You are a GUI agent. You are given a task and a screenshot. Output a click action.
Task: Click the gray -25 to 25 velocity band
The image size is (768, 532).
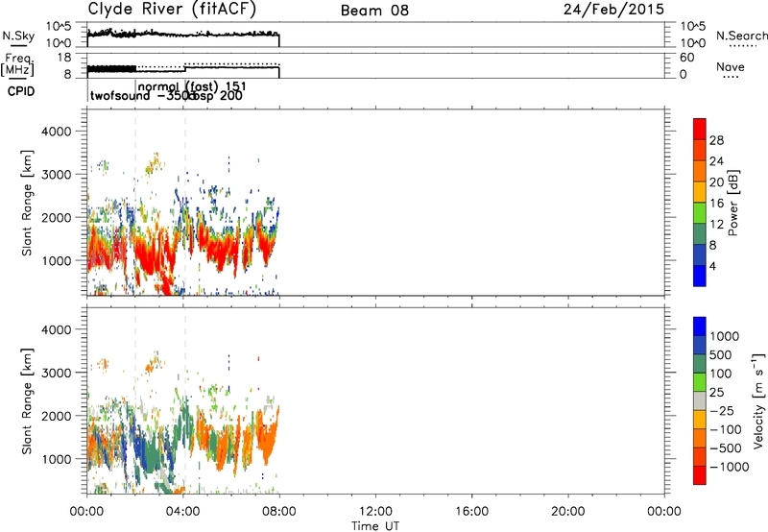(700, 401)
